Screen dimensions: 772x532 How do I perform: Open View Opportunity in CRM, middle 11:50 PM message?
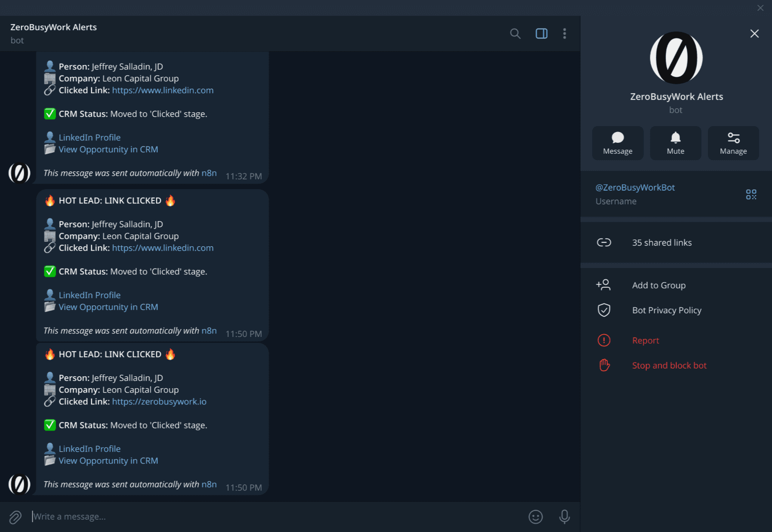(x=108, y=307)
